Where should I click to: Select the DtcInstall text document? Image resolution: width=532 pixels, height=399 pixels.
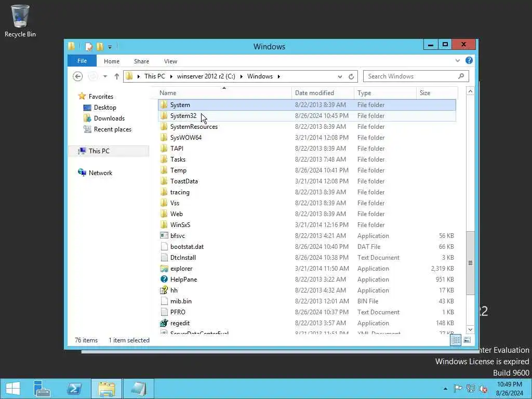pos(183,258)
